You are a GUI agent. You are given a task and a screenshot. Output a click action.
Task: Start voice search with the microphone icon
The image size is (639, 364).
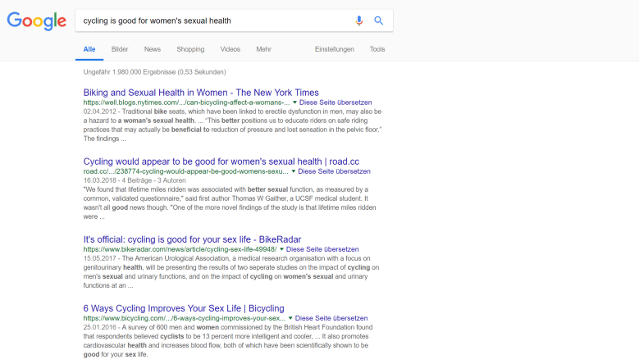pyautogui.click(x=358, y=20)
